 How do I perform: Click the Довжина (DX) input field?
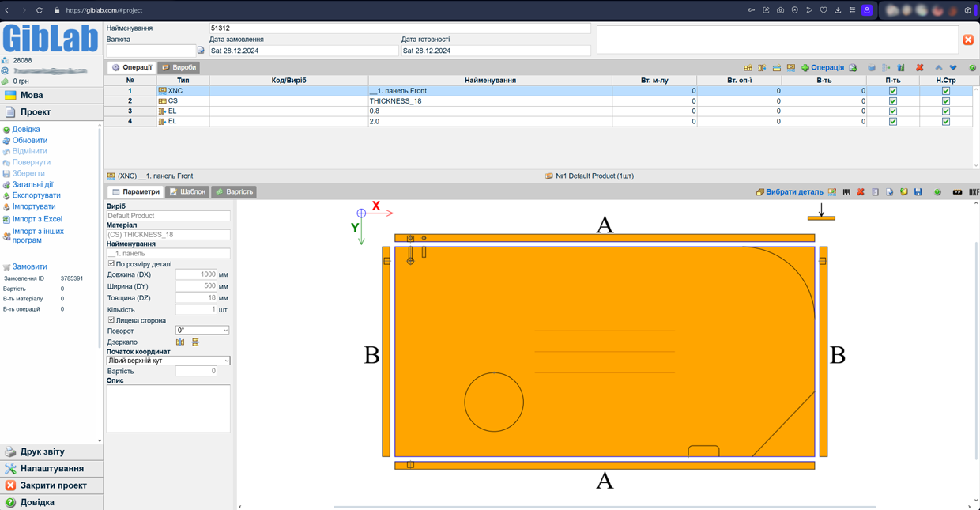pyautogui.click(x=195, y=274)
